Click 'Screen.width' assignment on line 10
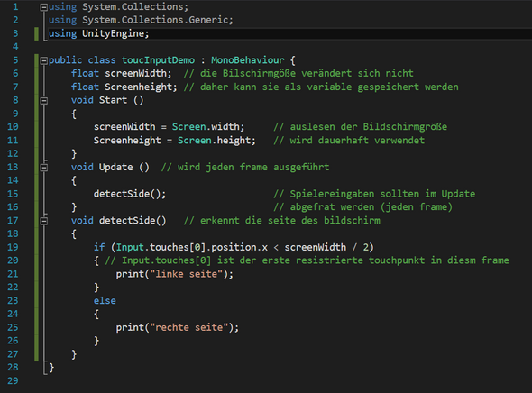The image size is (532, 393). click(x=207, y=127)
